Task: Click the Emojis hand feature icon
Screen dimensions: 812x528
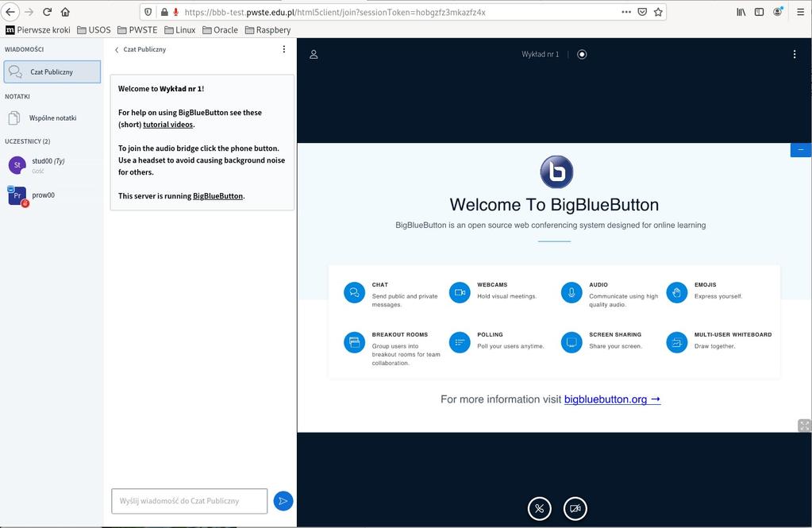Action: click(676, 292)
